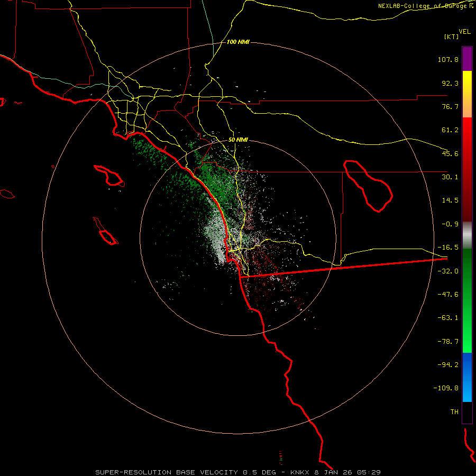Click the -94.2 velocity scale value
The height and width of the screenshot is (476, 476).
click(x=448, y=364)
